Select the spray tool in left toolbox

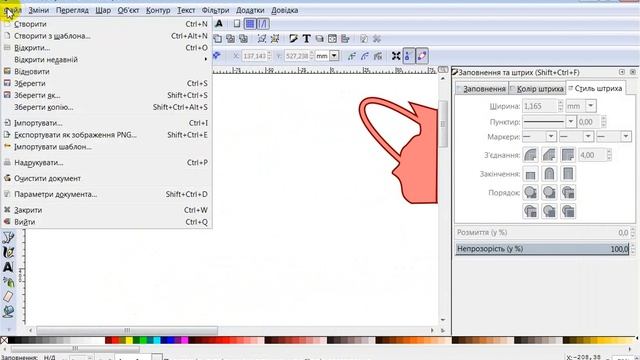click(x=8, y=282)
